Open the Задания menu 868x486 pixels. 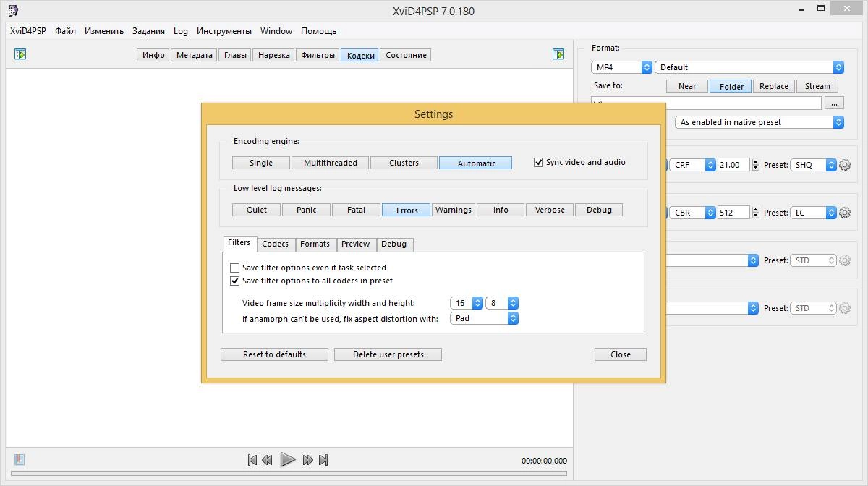149,31
